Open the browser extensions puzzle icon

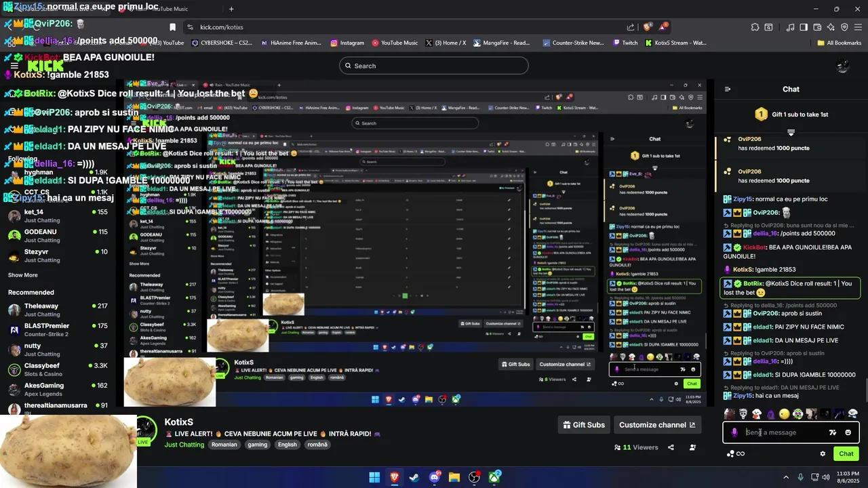(755, 27)
